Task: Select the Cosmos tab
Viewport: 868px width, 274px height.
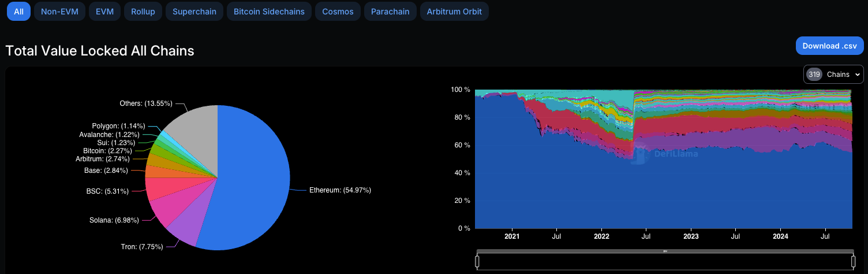Action: (x=338, y=12)
